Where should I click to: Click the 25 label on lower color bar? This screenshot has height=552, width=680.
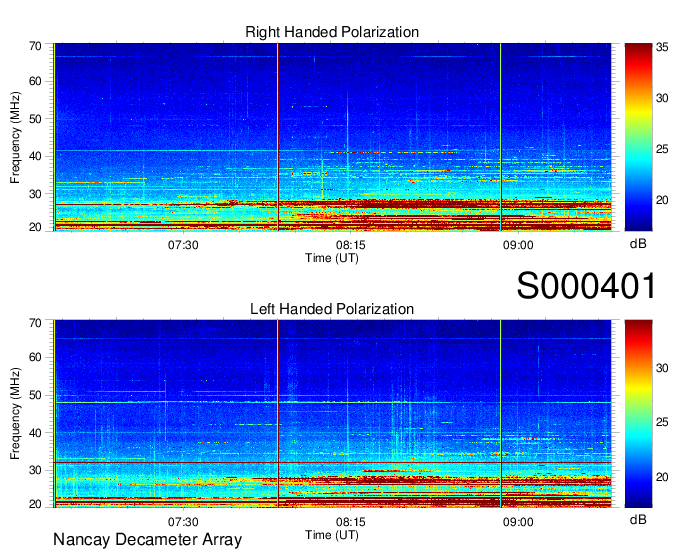662,422
